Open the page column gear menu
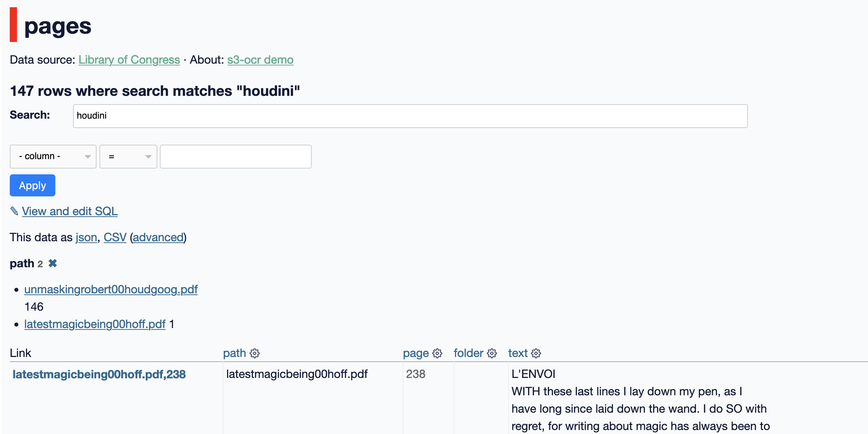The height and width of the screenshot is (434, 868). (437, 353)
